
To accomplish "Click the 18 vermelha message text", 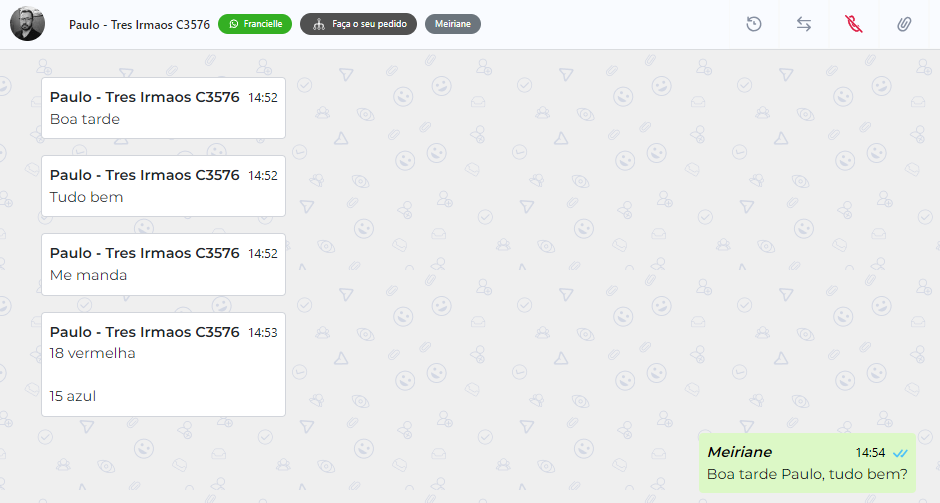I will point(92,353).
